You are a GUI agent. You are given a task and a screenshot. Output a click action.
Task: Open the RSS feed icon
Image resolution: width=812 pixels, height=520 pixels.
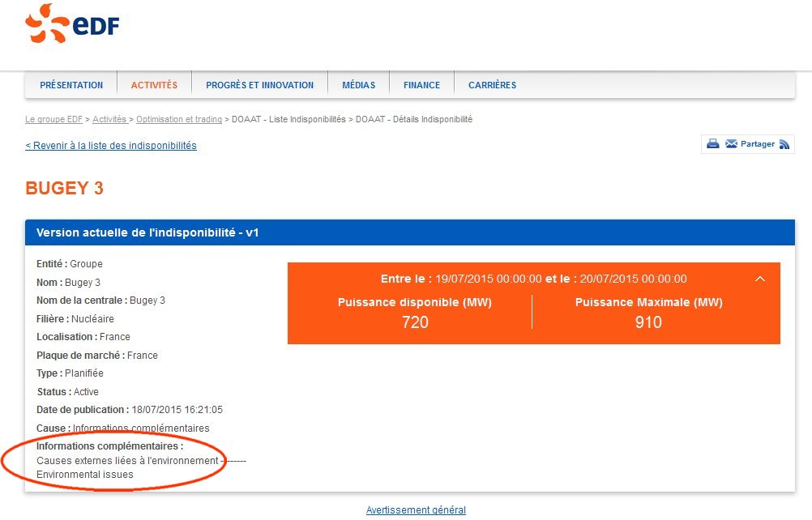coord(784,144)
